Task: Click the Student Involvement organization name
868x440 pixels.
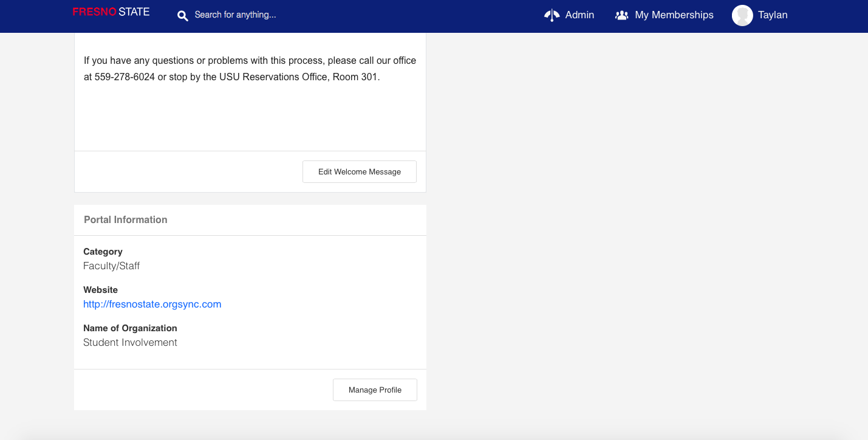Action: (x=130, y=343)
